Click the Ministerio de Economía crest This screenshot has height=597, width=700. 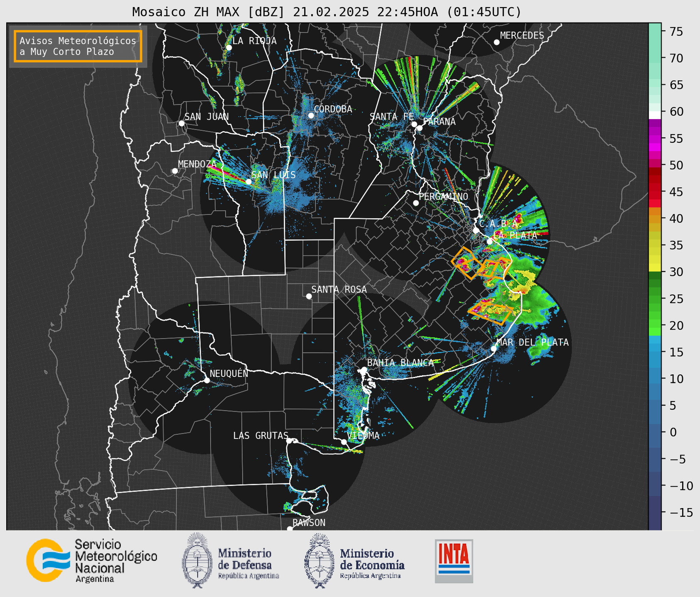(x=320, y=560)
